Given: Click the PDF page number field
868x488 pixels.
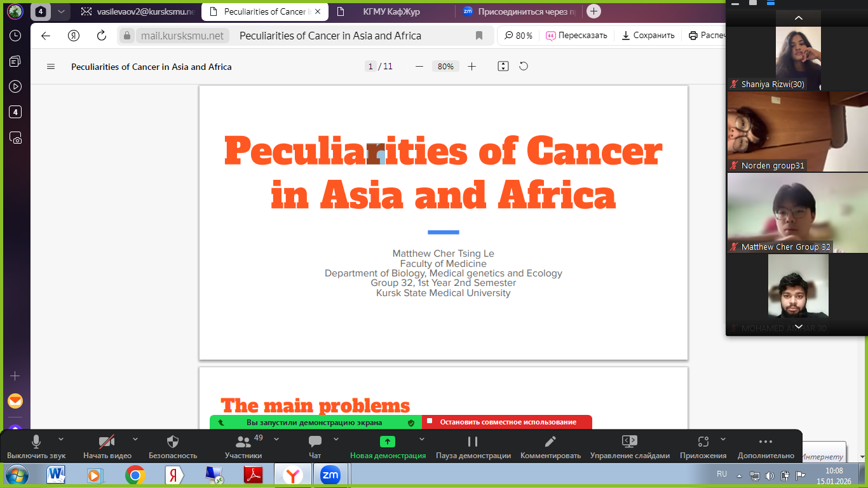Looking at the screenshot, I should [370, 66].
